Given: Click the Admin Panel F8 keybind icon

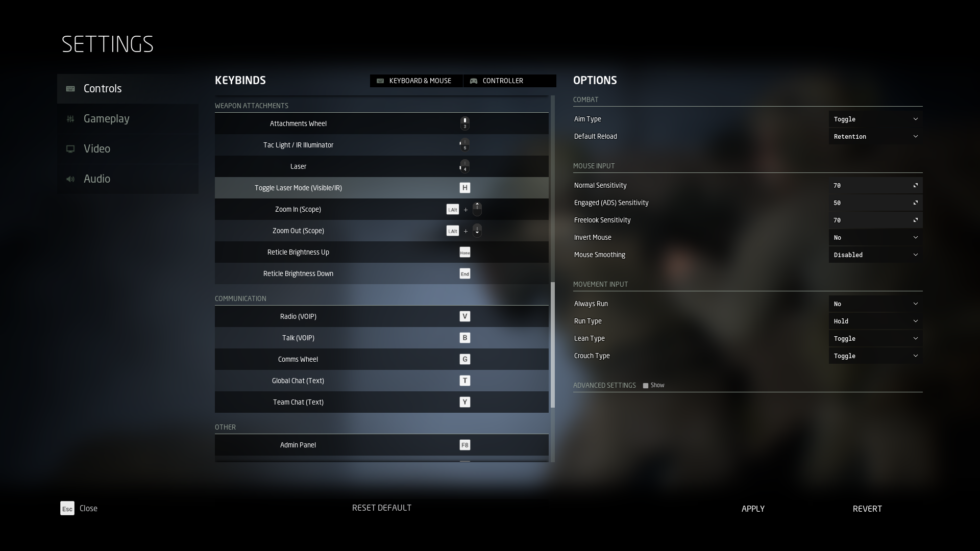Looking at the screenshot, I should tap(465, 445).
